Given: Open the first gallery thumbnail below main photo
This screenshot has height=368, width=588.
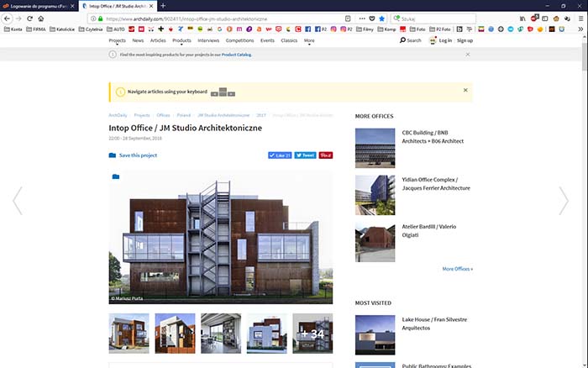Looking at the screenshot, I should click(x=129, y=334).
